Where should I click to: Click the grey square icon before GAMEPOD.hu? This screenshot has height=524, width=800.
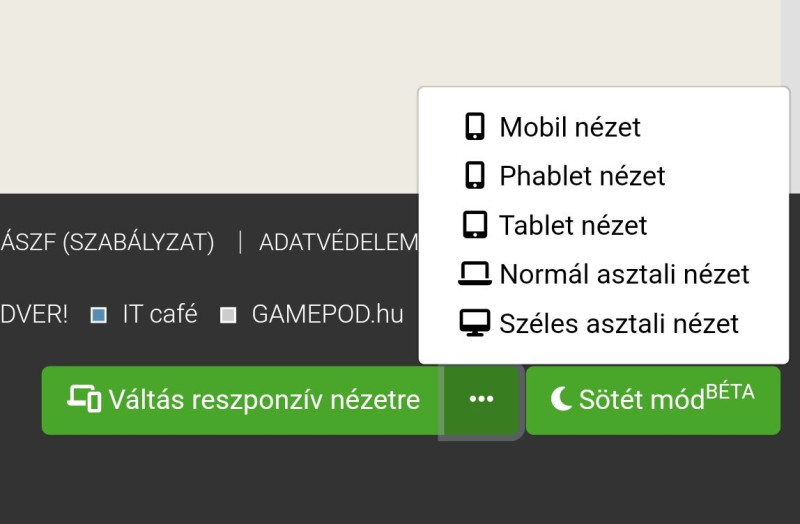coord(228,315)
